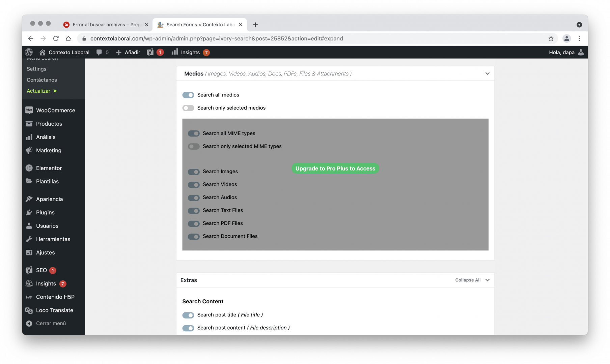
Task: Click the Plugins plug icon
Action: click(29, 212)
